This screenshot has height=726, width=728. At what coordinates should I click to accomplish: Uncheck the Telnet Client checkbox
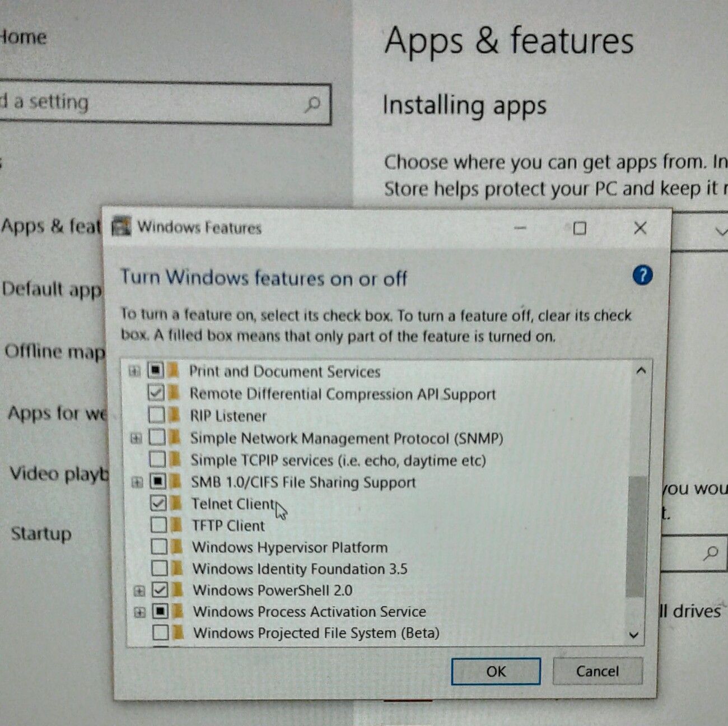click(x=158, y=503)
